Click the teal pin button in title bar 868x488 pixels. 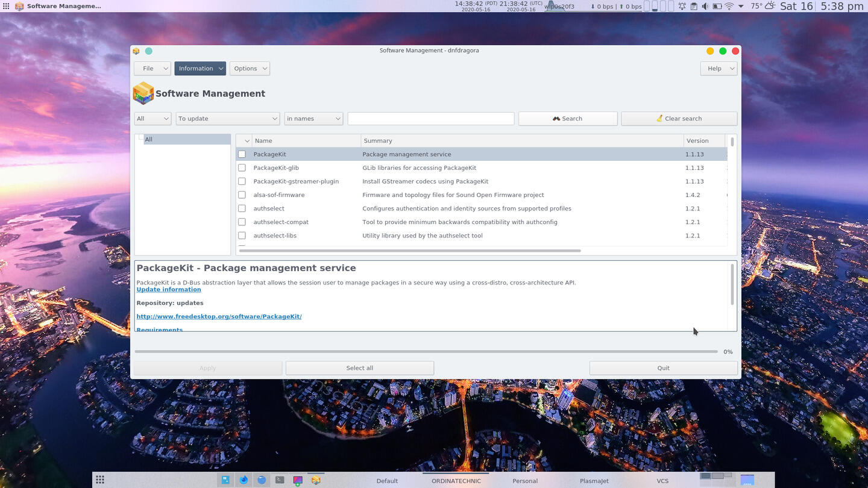pos(149,51)
